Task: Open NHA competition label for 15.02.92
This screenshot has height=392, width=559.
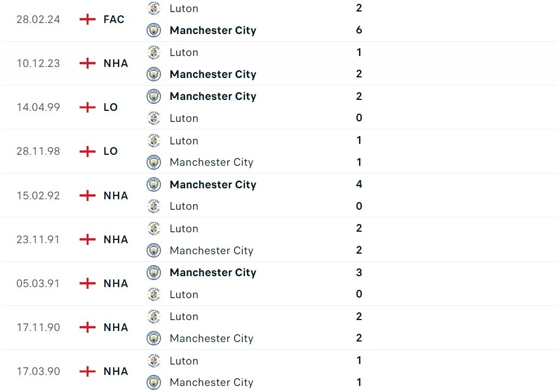Action: click(x=116, y=195)
